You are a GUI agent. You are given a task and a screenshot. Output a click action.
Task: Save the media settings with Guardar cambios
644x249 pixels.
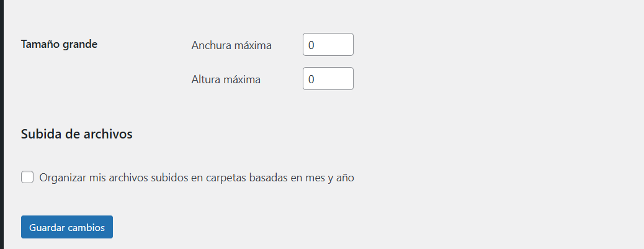tap(67, 227)
